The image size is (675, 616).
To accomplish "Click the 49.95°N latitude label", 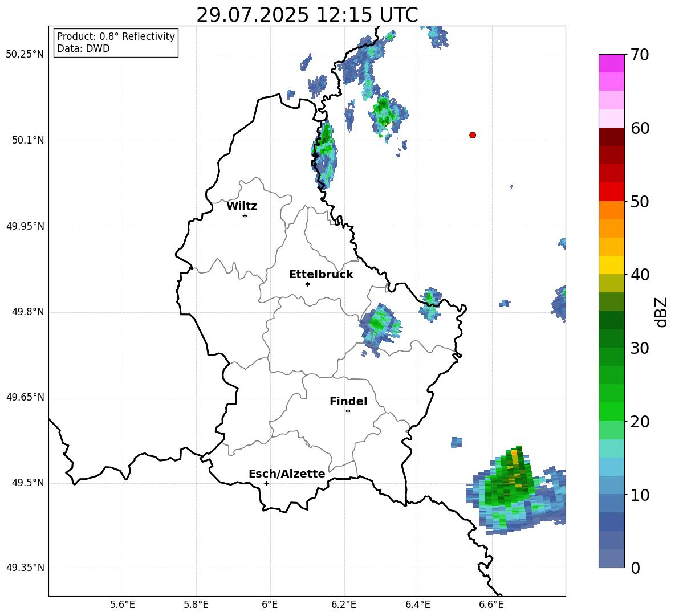I will tap(25, 226).
